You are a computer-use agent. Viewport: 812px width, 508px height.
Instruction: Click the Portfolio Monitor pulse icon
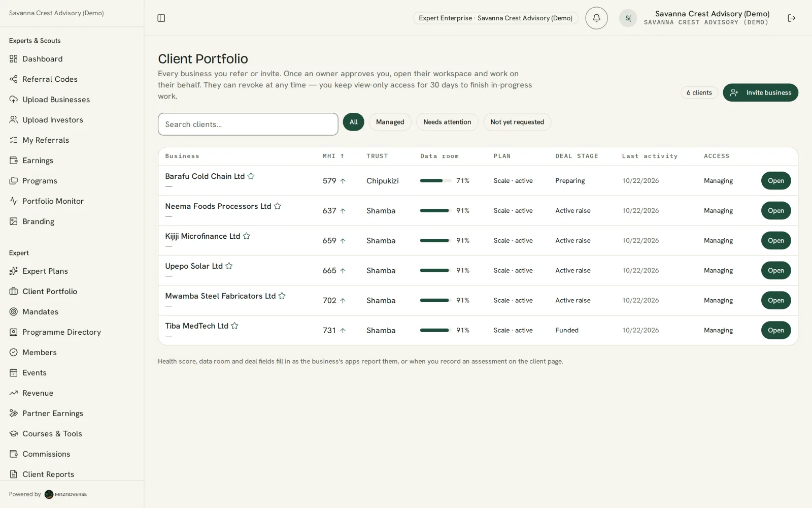pos(14,201)
